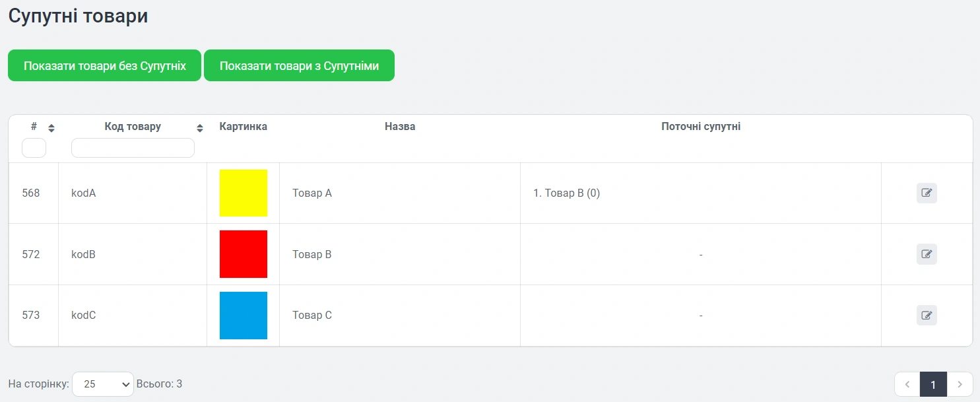The height and width of the screenshot is (402, 980).
Task: Go to next page arrow
Action: click(x=960, y=384)
